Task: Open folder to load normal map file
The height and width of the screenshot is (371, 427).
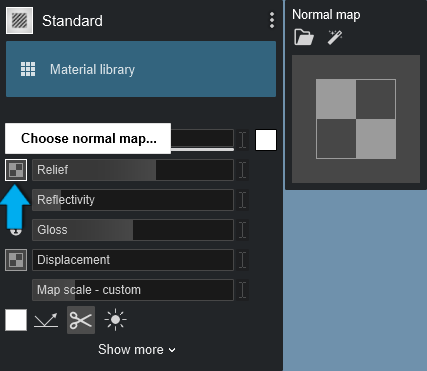Action: pos(304,37)
